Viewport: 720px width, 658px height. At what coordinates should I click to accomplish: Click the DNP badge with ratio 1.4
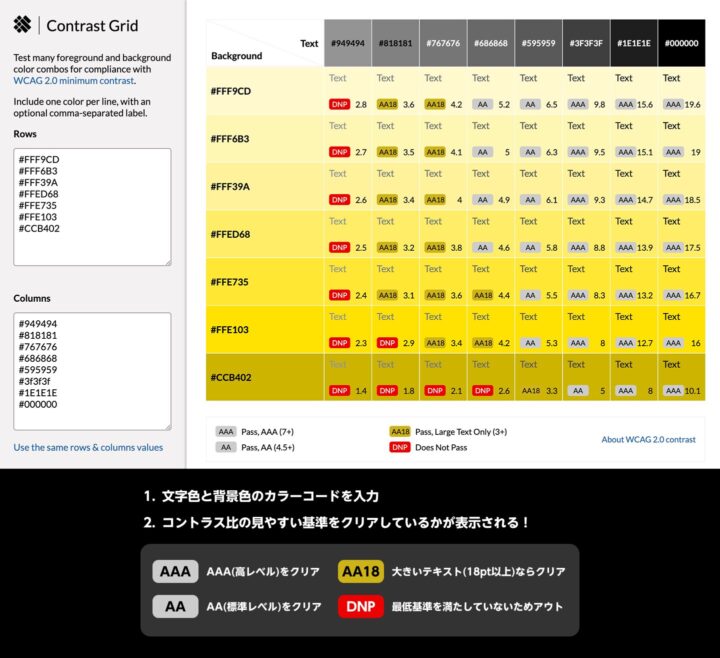click(x=339, y=391)
